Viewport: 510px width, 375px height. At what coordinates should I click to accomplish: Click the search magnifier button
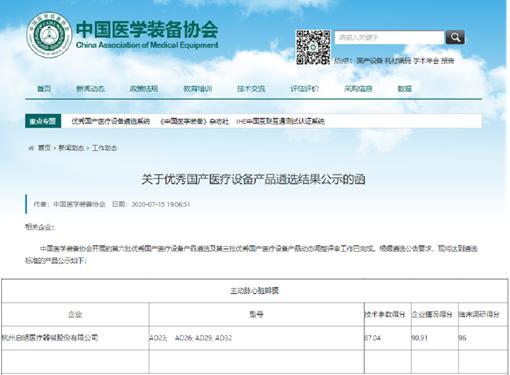pos(455,37)
